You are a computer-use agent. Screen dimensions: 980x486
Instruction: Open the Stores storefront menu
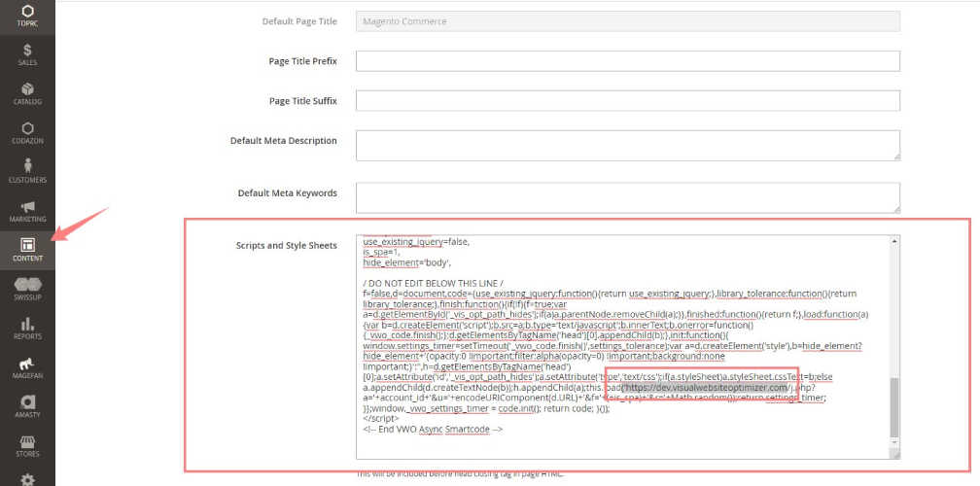tap(27, 445)
